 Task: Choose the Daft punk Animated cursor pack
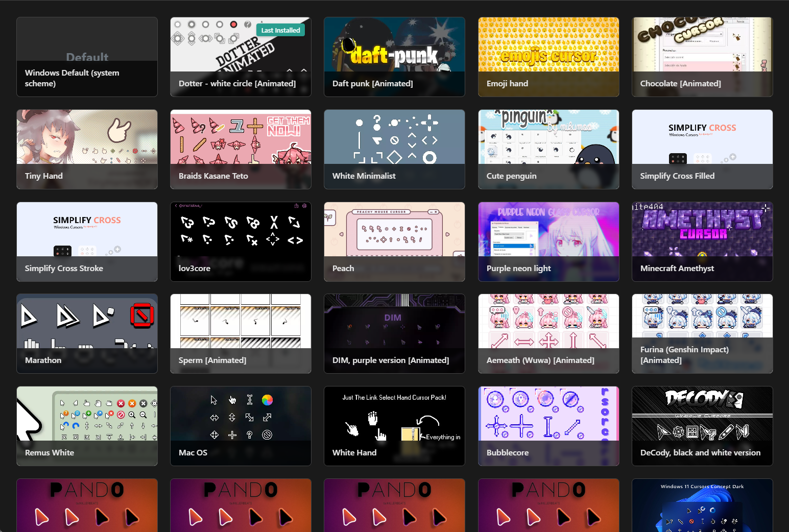[x=394, y=57]
